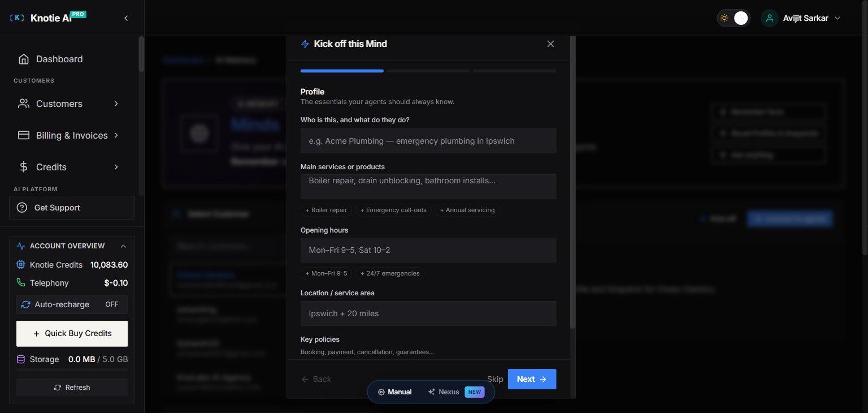Collapse the Account Overview panel

(x=123, y=246)
